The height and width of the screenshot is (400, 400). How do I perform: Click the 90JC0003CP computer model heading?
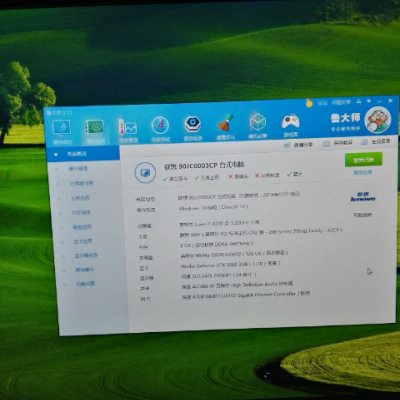204,165
